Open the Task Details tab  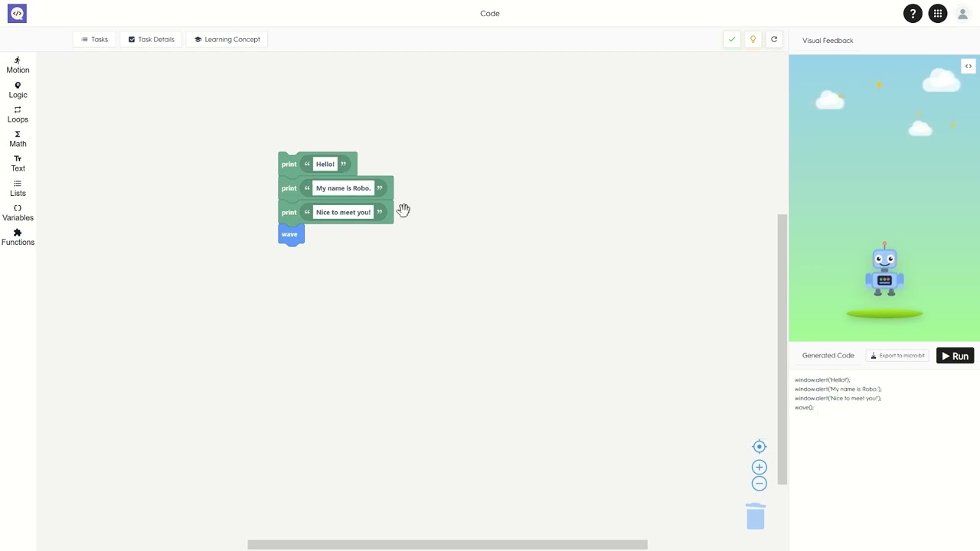[x=151, y=39]
